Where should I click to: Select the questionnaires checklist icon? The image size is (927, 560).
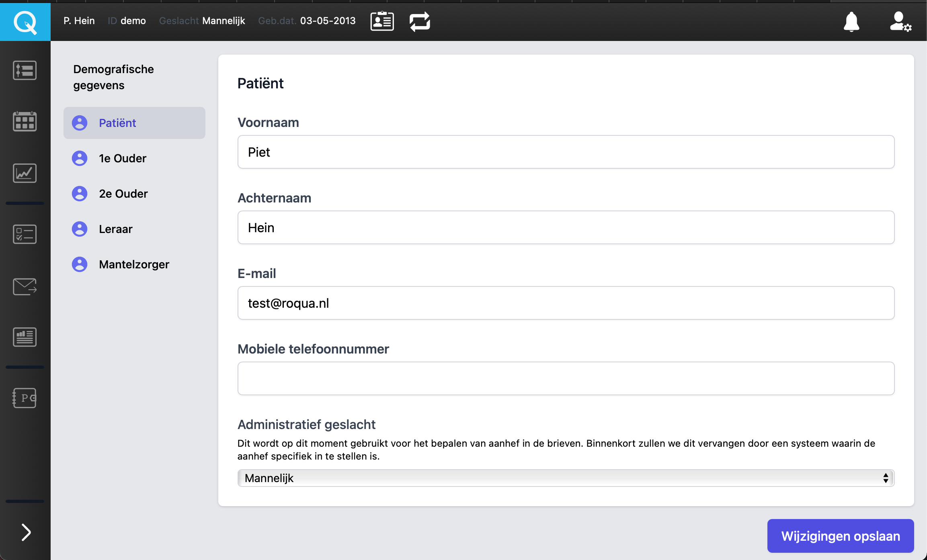25,234
